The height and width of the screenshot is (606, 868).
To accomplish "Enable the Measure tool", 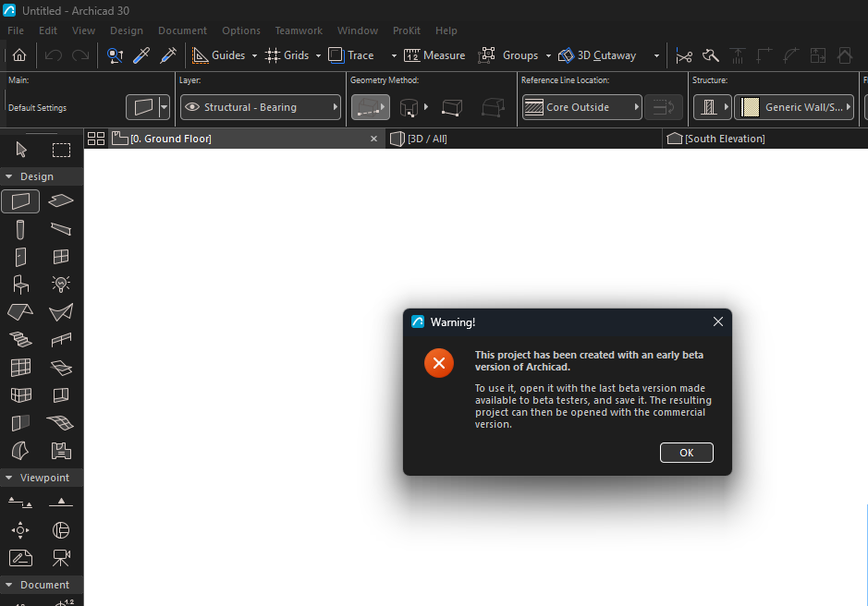I will [x=434, y=55].
